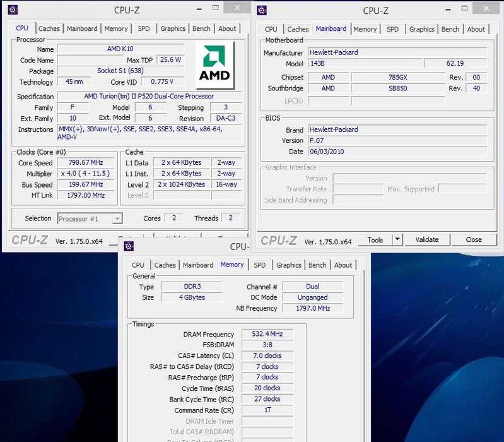Screen dimensions: 504x442
Task: Click the Bus Speed value 199.67 MHz
Action: 86,184
